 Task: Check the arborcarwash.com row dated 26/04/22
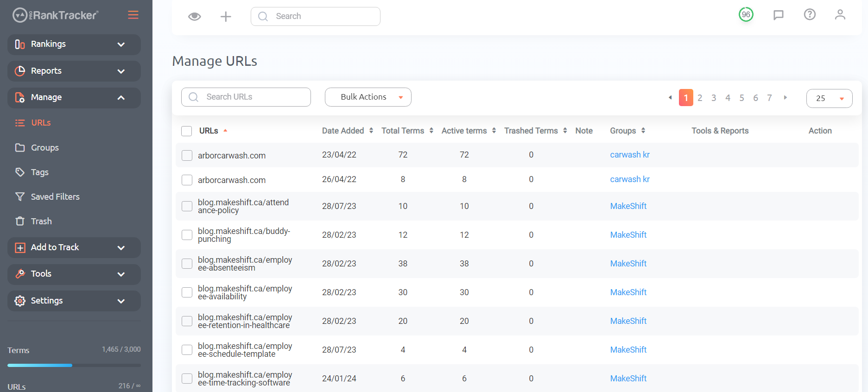187,180
